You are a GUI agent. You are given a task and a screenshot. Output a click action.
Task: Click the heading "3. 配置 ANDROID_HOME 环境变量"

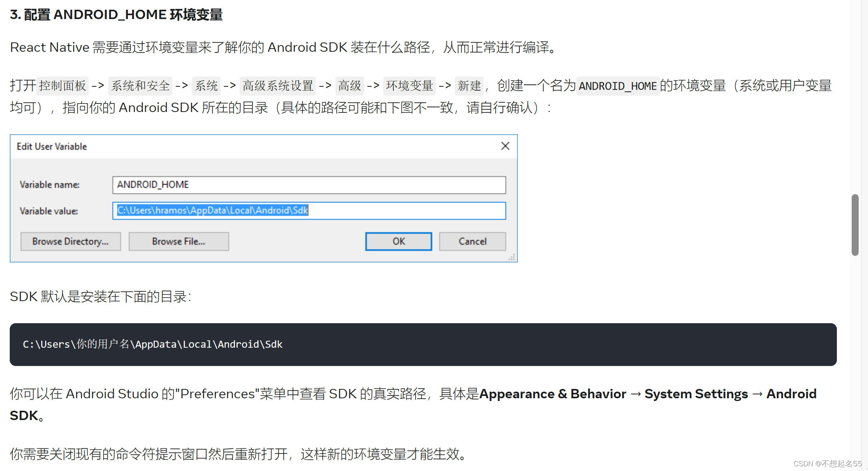tap(116, 15)
